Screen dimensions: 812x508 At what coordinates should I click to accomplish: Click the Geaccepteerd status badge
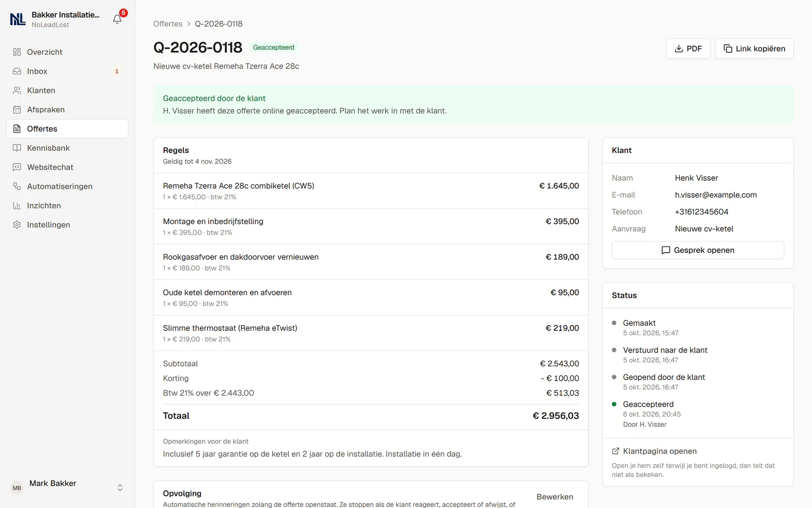click(x=274, y=47)
